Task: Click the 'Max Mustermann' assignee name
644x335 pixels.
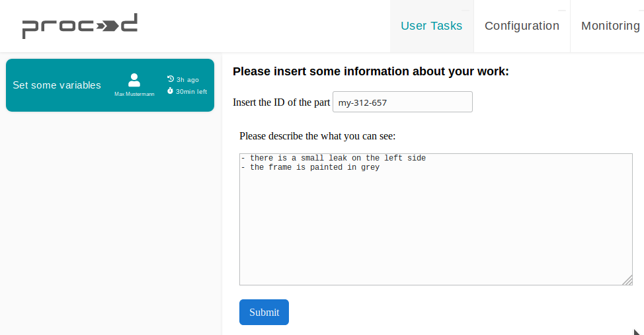Action: [x=134, y=94]
